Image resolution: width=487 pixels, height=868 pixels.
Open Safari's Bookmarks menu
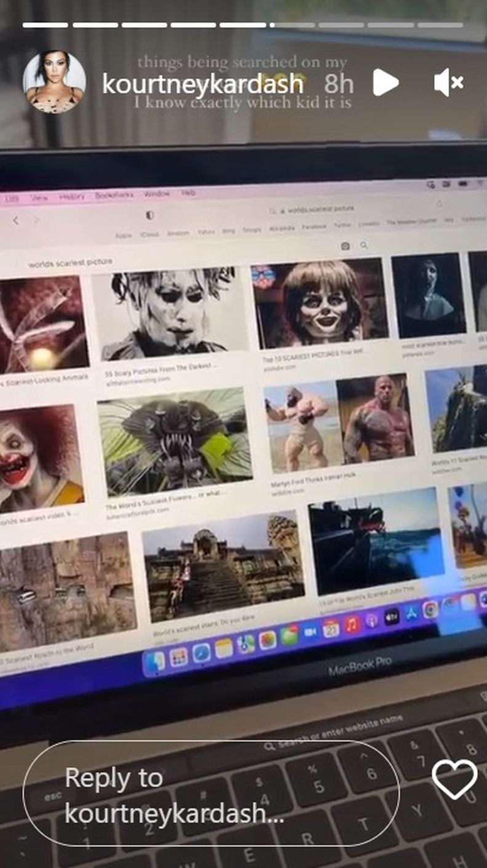(x=114, y=195)
